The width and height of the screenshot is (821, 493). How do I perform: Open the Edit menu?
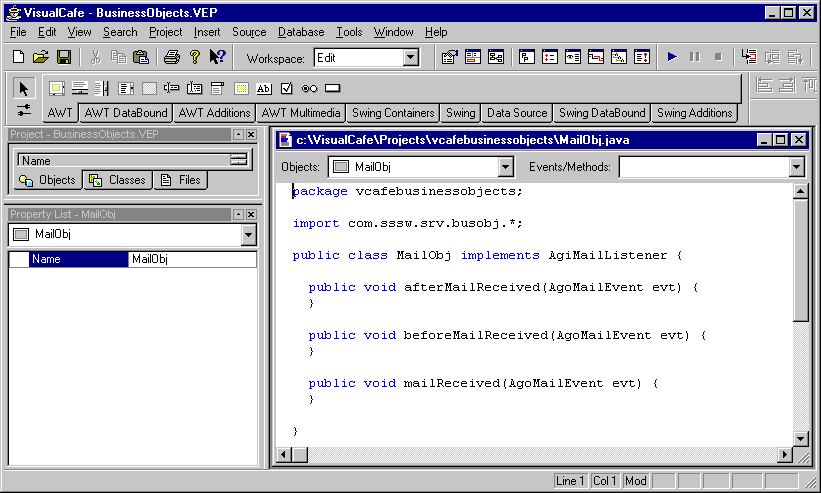[47, 32]
